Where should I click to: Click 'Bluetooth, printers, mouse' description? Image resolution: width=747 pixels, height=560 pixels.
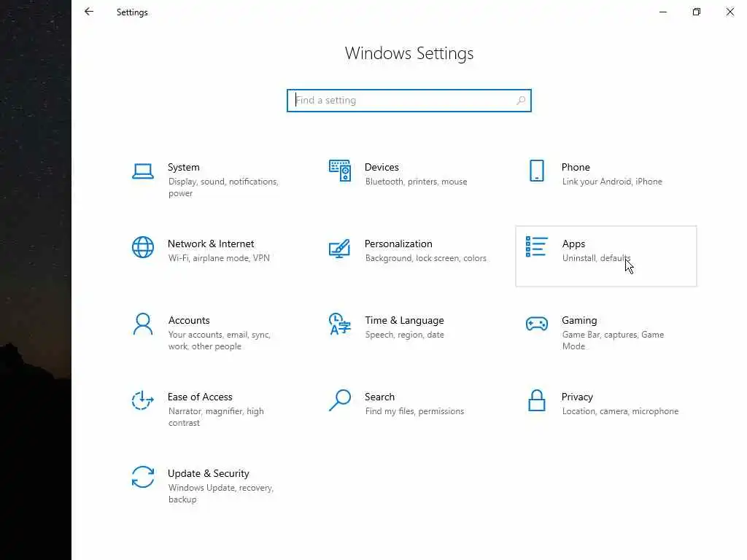click(x=416, y=182)
